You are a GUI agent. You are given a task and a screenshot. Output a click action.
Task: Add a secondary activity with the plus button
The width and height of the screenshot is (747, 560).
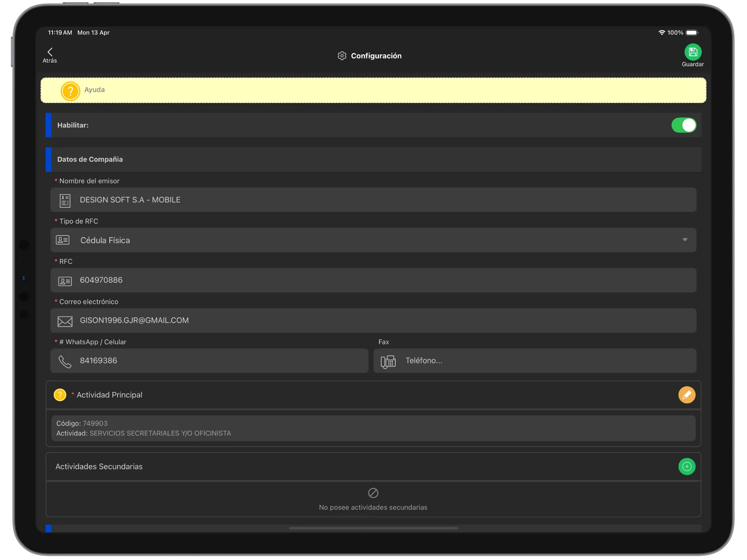pos(687,466)
